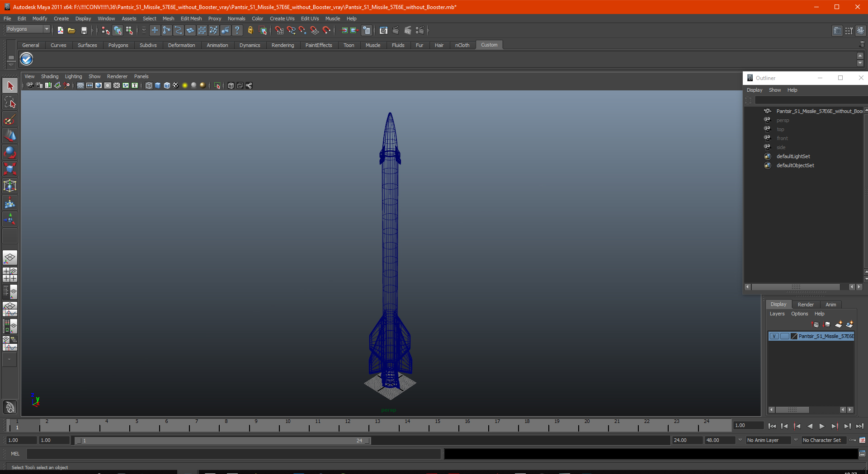
Task: Click the Open Scene folder icon
Action: tap(71, 30)
